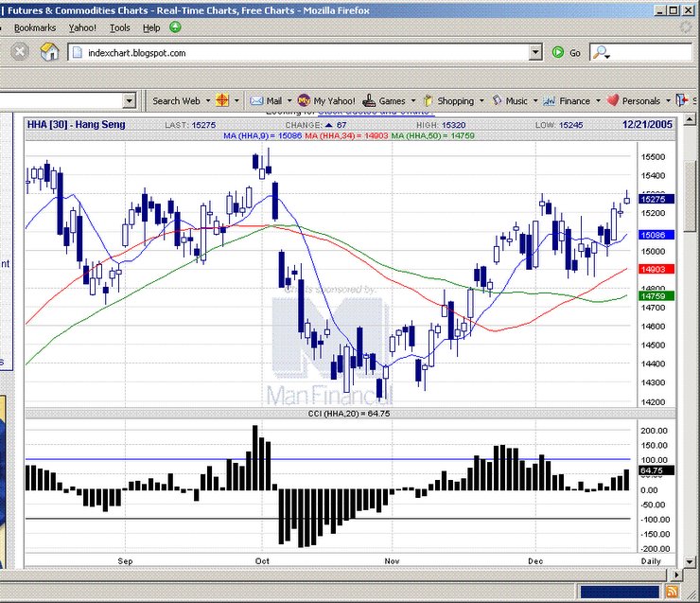Click the MA (HHA,9) legend text
Screen dimensions: 700x603
coord(263,135)
